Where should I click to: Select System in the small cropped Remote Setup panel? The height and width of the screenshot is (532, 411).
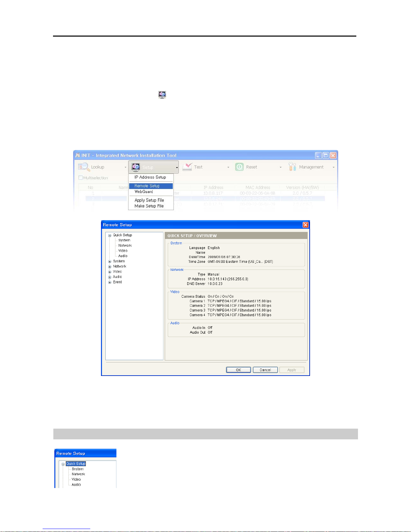(x=78, y=469)
